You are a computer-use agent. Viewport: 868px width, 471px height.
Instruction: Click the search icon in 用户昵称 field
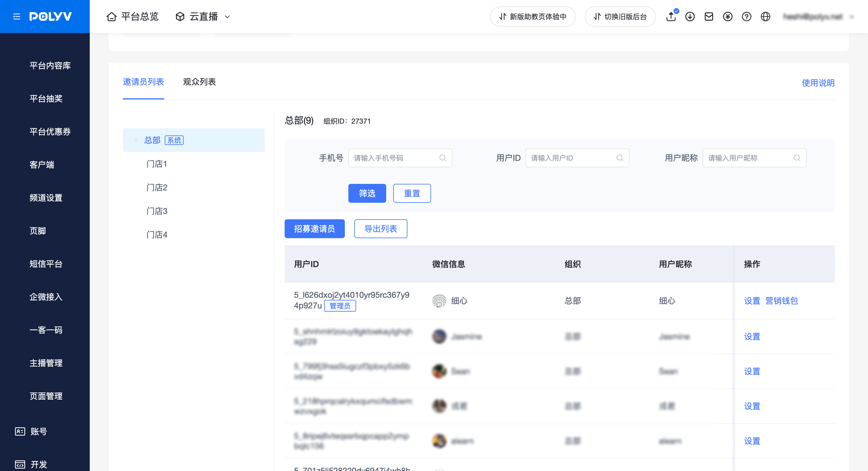(797, 158)
